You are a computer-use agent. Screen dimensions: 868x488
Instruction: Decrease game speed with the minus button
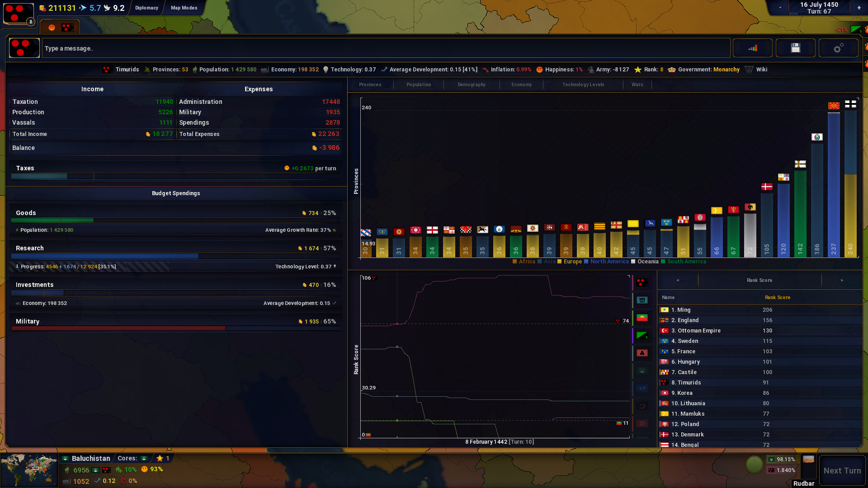pos(780,8)
